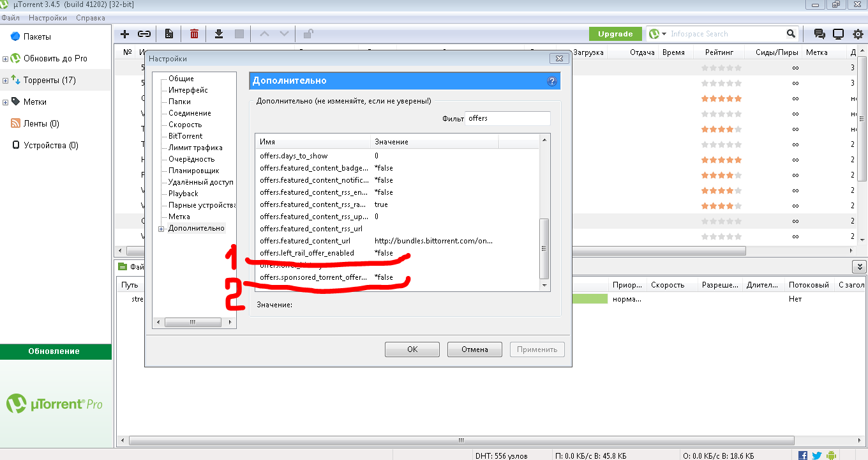Click the Infospace Search input field
This screenshot has width=868, height=460.
point(726,34)
